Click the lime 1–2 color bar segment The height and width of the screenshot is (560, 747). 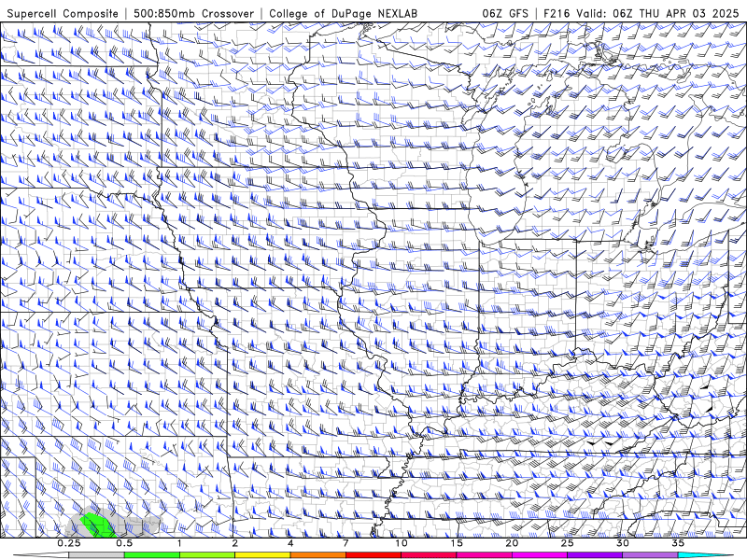click(206, 555)
